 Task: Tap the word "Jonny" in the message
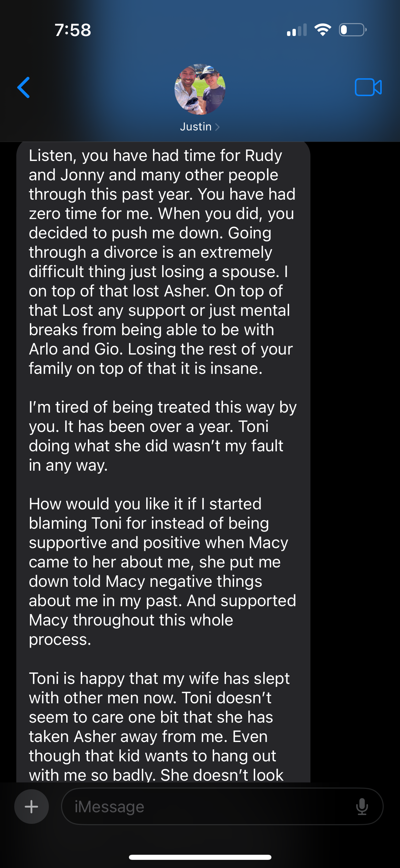click(x=82, y=175)
